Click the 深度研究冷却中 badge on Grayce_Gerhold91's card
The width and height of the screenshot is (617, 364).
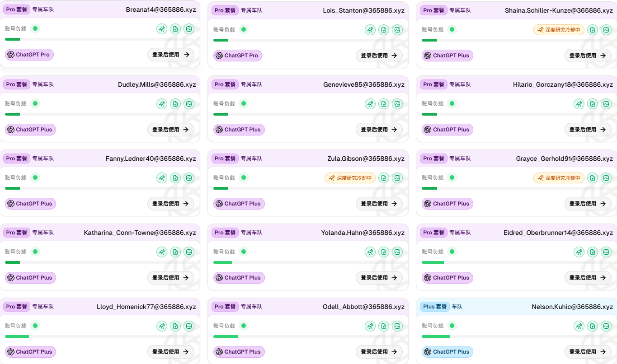(x=559, y=178)
